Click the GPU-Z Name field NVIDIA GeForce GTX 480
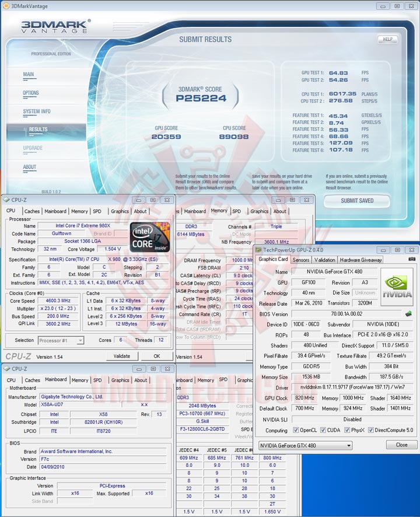The height and width of the screenshot is (517, 420). coord(335,272)
